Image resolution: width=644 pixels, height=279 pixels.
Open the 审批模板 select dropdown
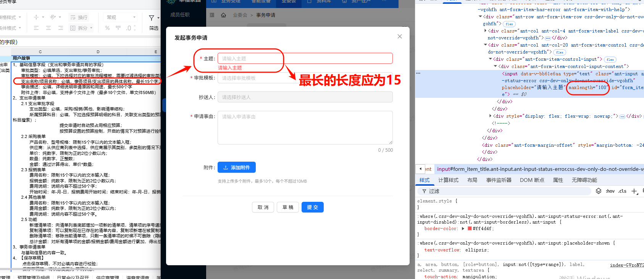pos(305,78)
